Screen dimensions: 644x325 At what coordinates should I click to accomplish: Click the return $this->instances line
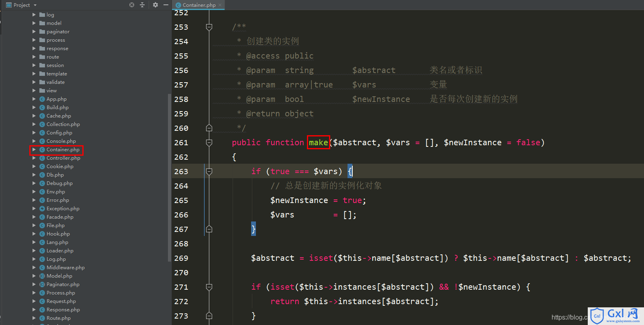[x=354, y=301]
